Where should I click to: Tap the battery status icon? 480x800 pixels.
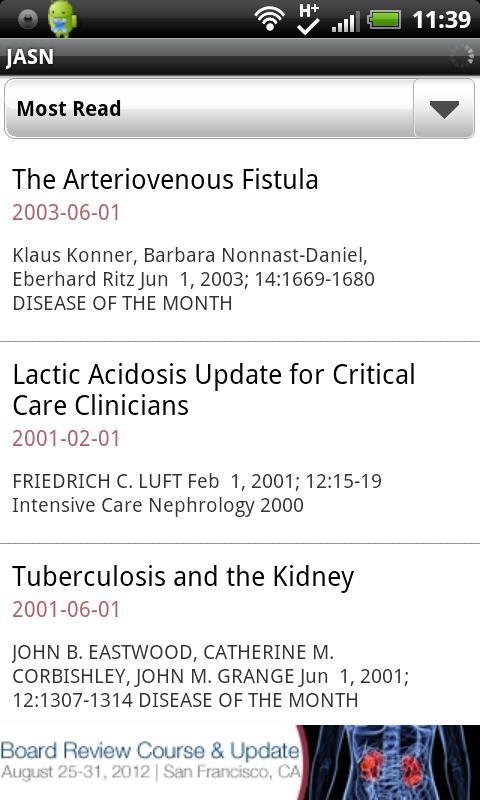click(x=384, y=20)
